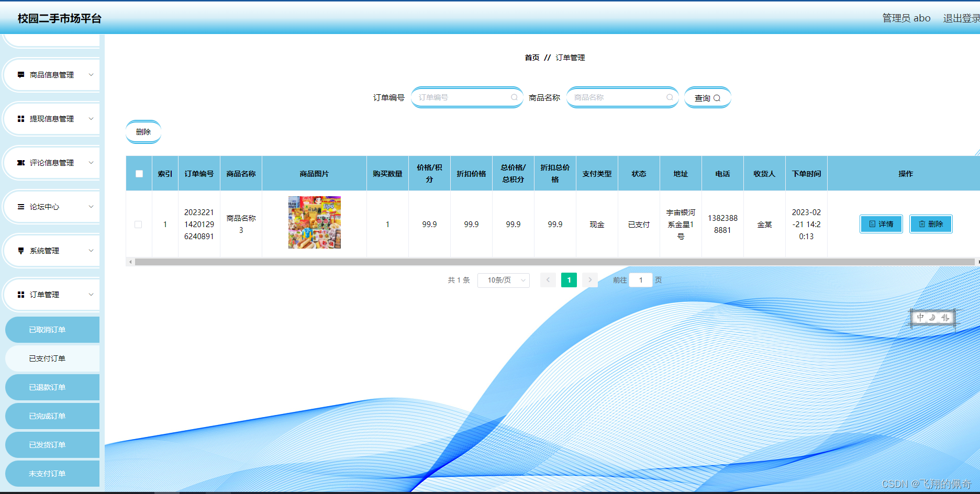
Task: Click the 下单时间 column header
Action: (806, 174)
